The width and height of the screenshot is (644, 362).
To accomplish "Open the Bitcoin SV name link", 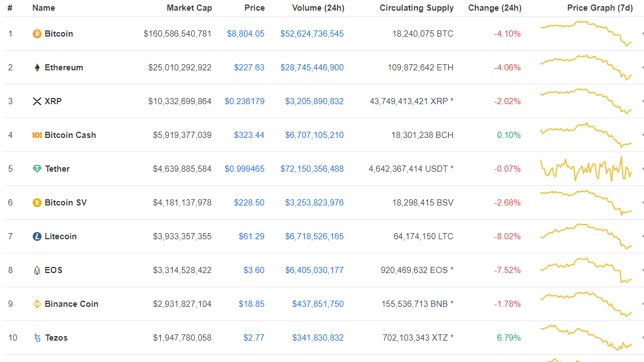I will click(x=66, y=203).
